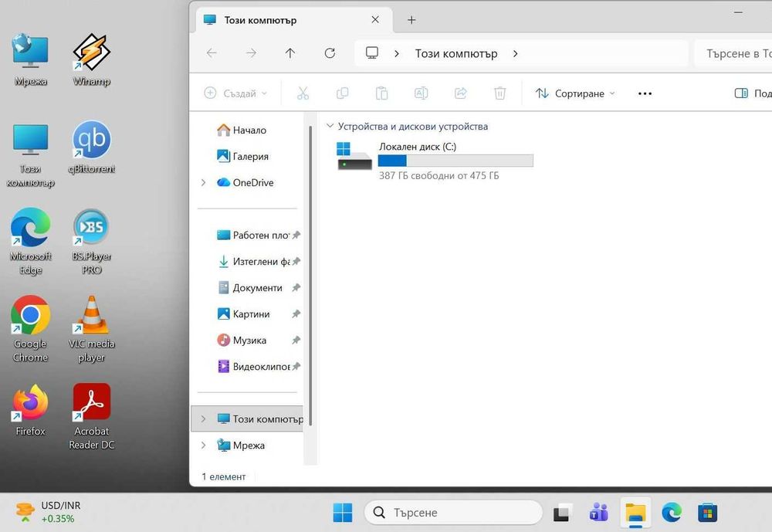The width and height of the screenshot is (772, 532).
Task: Click chevron before Този компютър in breadcrumb
Action: [397, 53]
